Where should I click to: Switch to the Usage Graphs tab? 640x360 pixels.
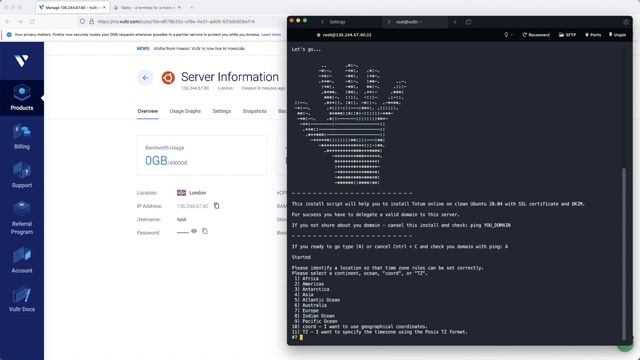coord(185,111)
